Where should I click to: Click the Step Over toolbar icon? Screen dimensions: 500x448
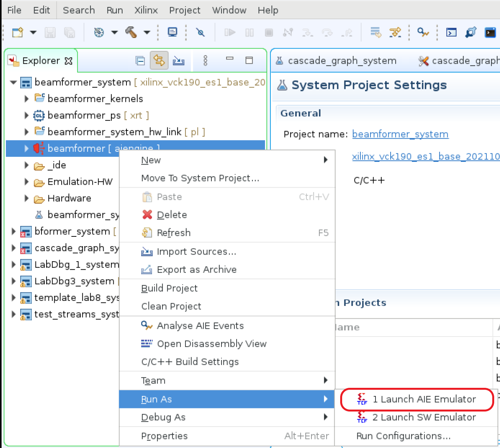pos(327,32)
